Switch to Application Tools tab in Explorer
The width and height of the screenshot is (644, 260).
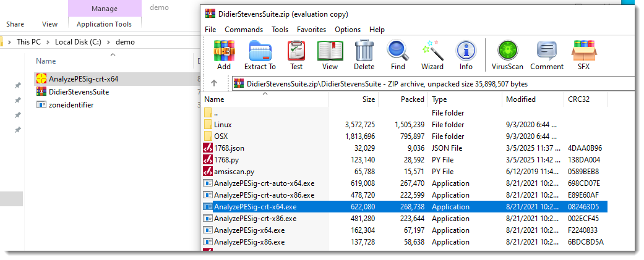(x=105, y=24)
